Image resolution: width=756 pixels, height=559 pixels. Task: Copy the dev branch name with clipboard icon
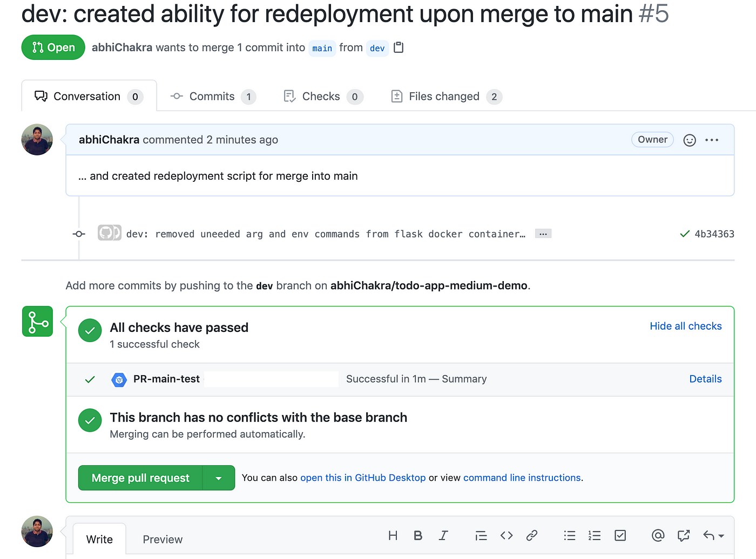point(399,47)
